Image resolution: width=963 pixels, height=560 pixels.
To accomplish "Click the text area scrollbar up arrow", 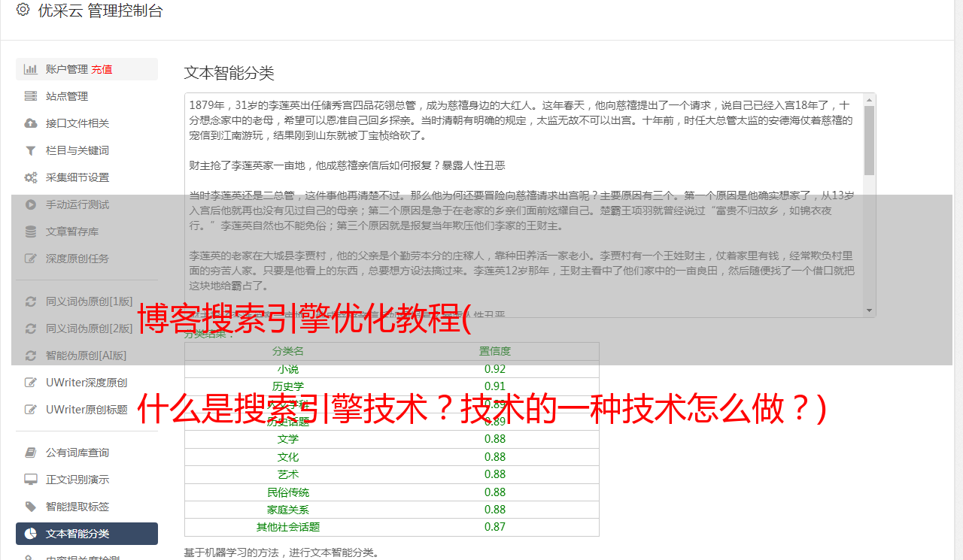I will coord(870,99).
